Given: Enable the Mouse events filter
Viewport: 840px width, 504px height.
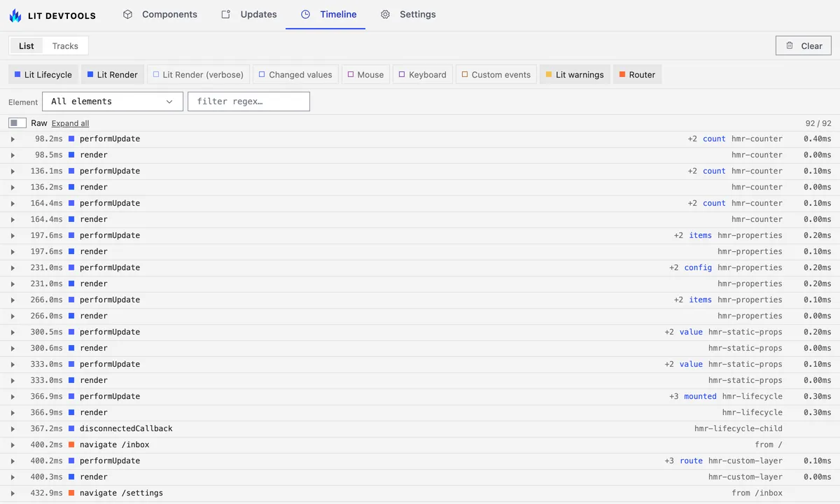Looking at the screenshot, I should pyautogui.click(x=366, y=74).
